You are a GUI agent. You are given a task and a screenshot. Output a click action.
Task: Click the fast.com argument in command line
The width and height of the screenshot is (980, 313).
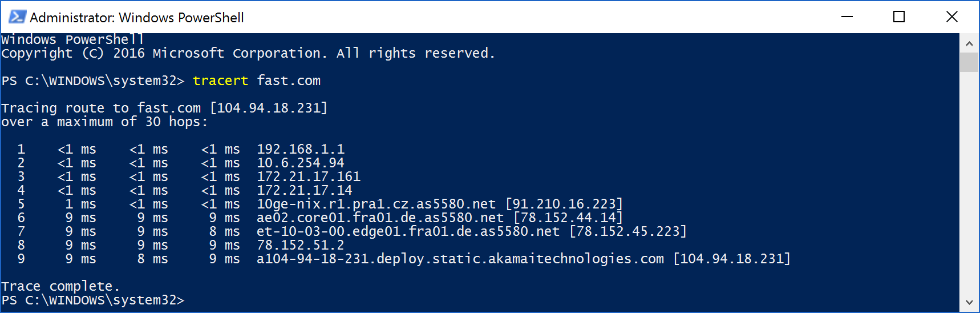coord(289,81)
